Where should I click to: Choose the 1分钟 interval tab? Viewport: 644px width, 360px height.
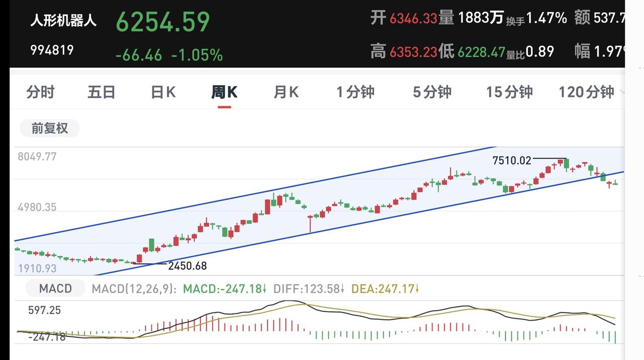point(356,92)
